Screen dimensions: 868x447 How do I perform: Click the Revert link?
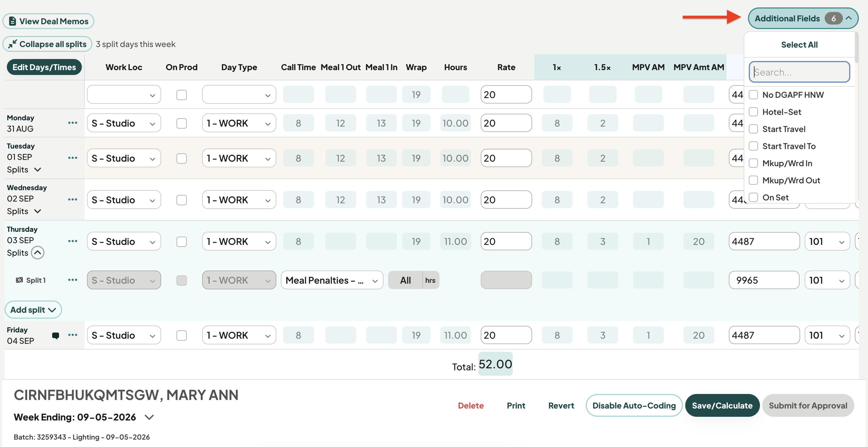561,406
